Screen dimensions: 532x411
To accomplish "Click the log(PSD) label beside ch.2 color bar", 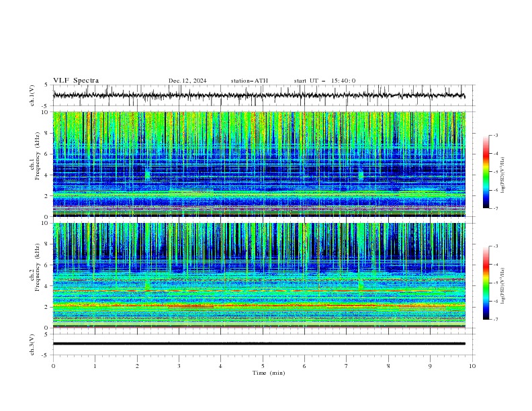I will pyautogui.click(x=502, y=286).
